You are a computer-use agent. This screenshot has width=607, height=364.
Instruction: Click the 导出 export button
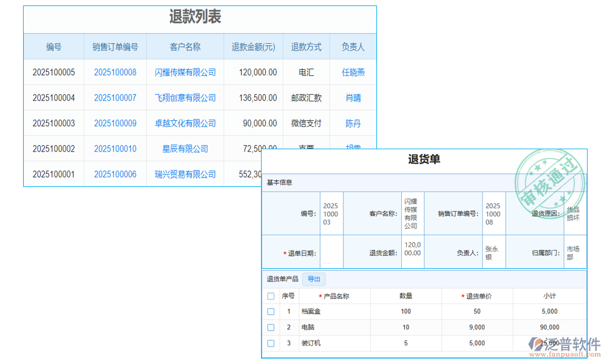(x=314, y=279)
